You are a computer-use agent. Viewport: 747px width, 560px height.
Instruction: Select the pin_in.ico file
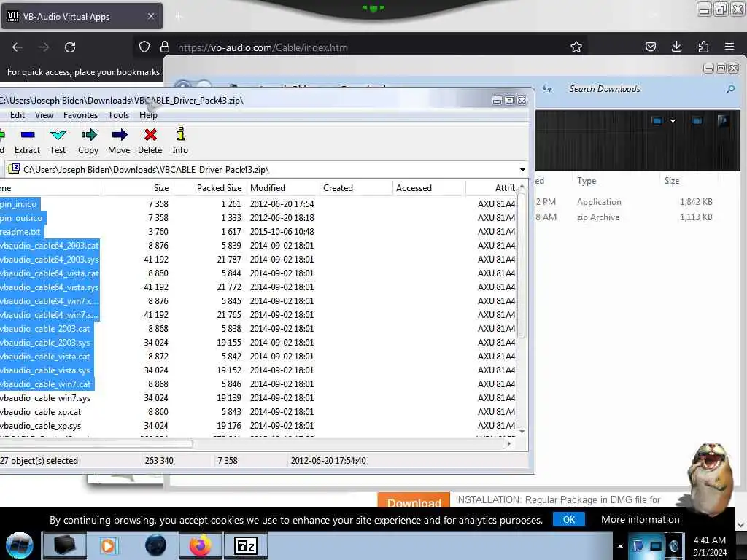click(x=19, y=204)
